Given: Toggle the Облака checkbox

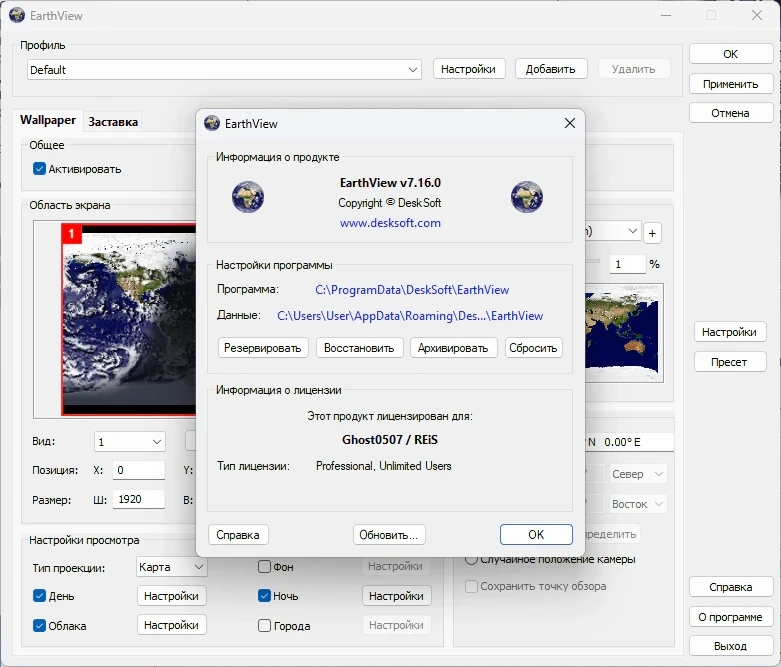Looking at the screenshot, I should point(39,626).
